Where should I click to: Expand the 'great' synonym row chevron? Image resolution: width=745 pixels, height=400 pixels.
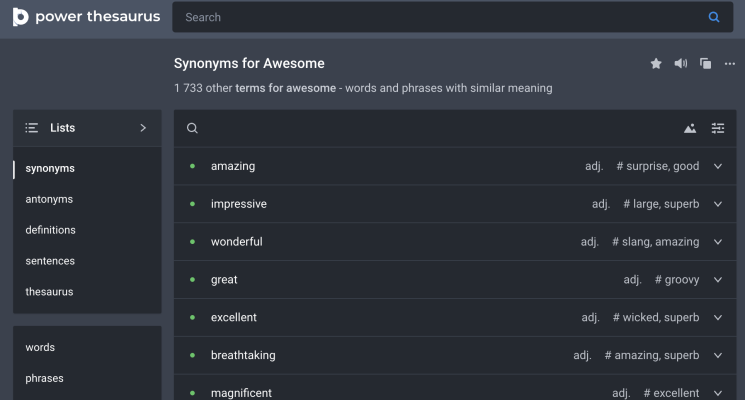718,280
